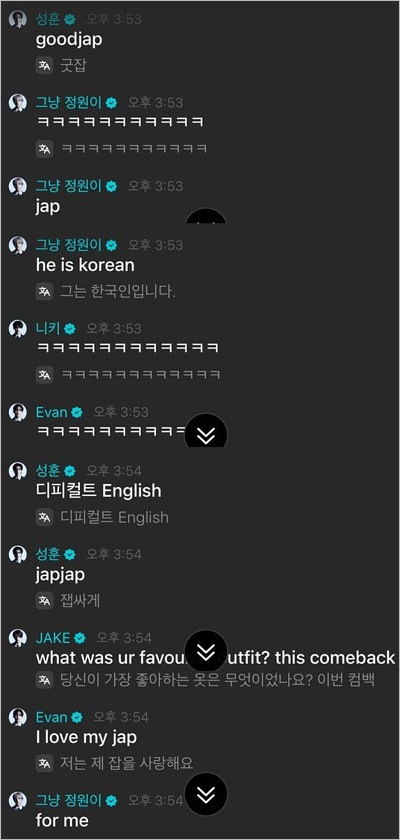Image resolution: width=400 pixels, height=840 pixels.
Task: Tap the double-chevron button over JAKE's message
Action: 206,651
